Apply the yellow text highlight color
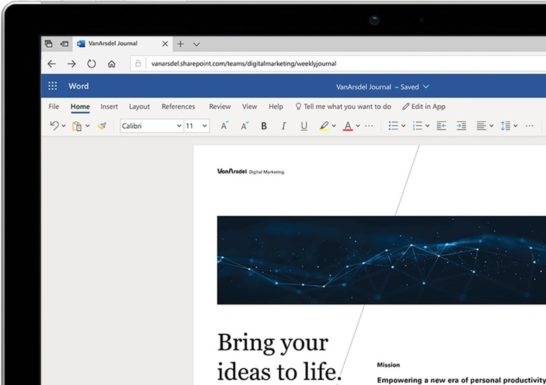Viewport: 546px width, 385px height. click(x=324, y=126)
